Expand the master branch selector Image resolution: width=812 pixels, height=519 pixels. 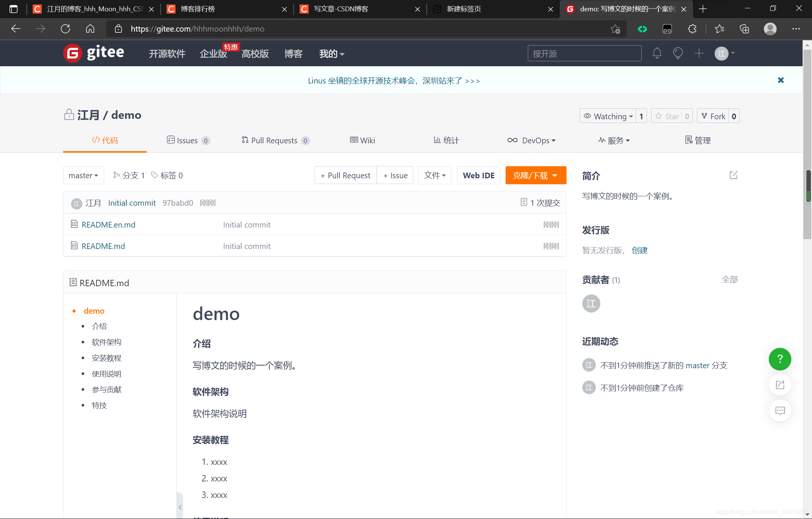83,175
